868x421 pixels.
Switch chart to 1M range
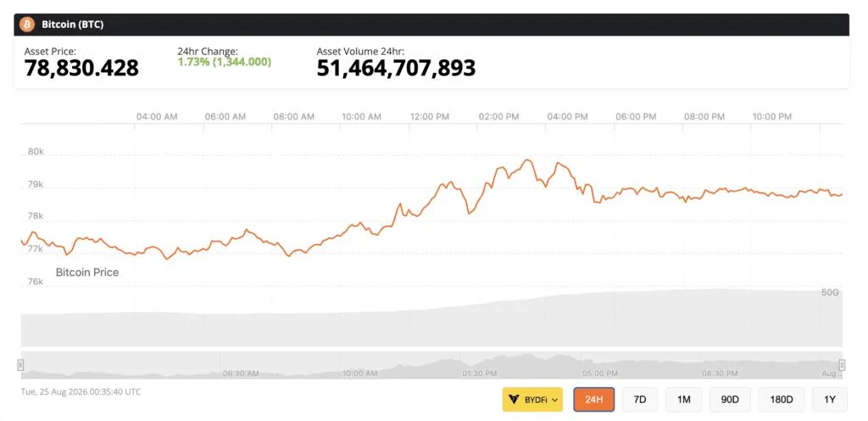click(684, 400)
